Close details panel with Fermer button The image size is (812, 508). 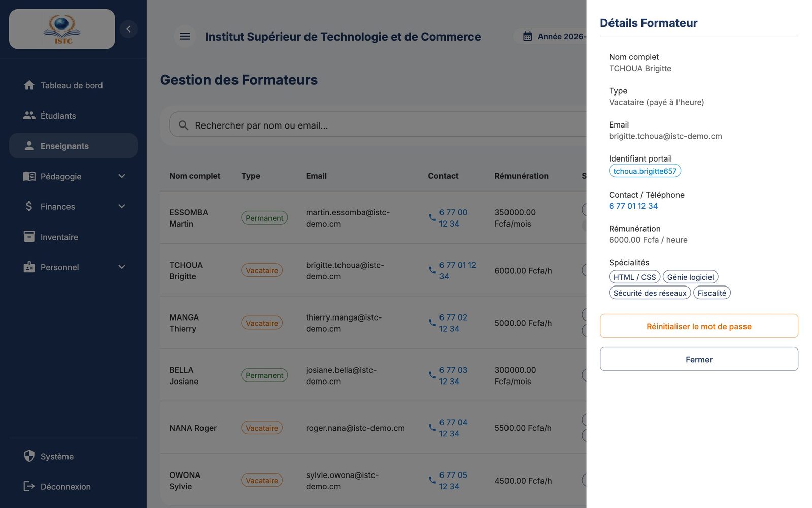pos(699,359)
